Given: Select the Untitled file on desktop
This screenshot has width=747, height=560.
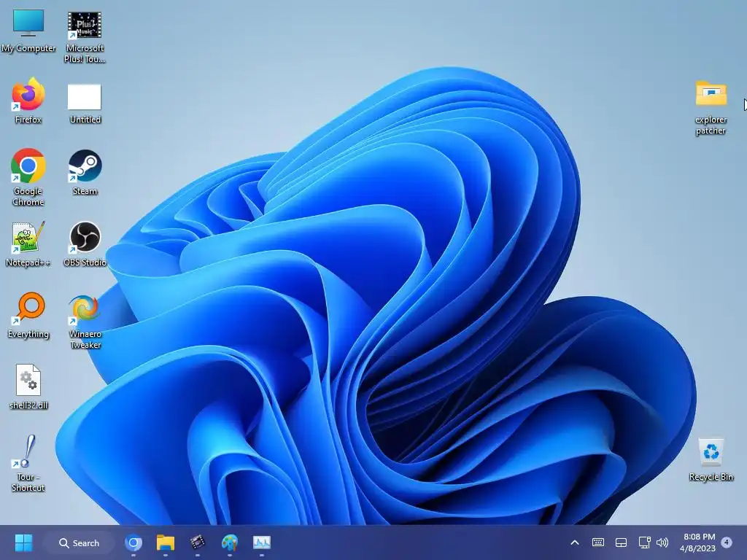Looking at the screenshot, I should tap(85, 104).
